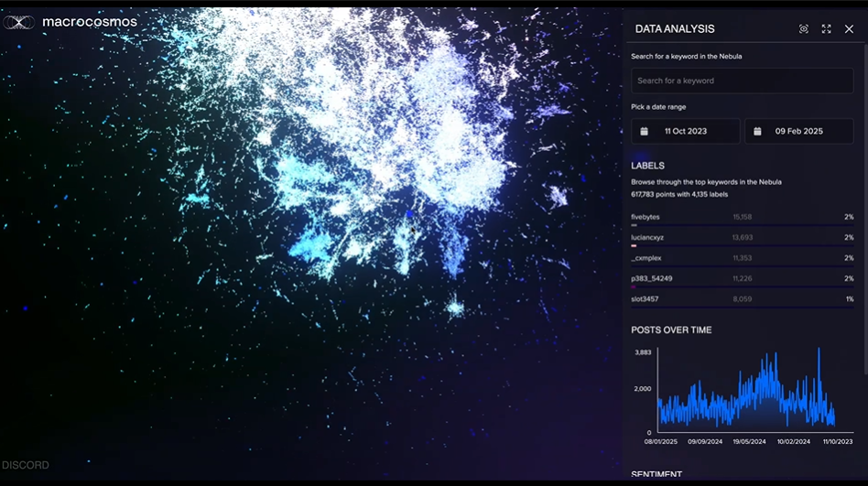Screen dimensions: 868x486
Task: Click the color bar under fivebytes
Action: point(634,224)
